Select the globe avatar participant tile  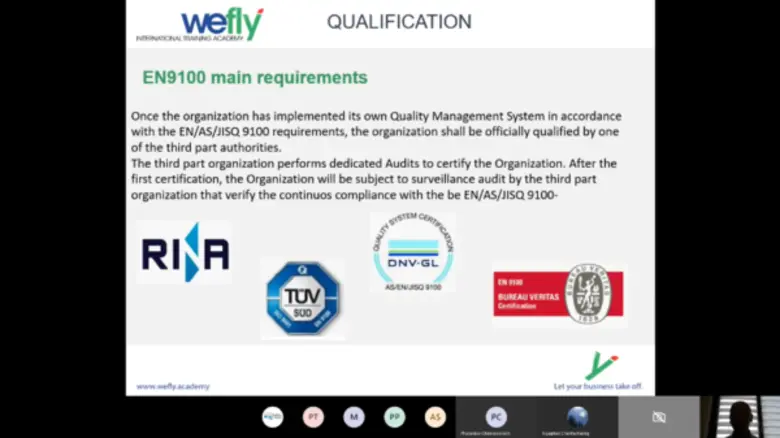tap(577, 417)
